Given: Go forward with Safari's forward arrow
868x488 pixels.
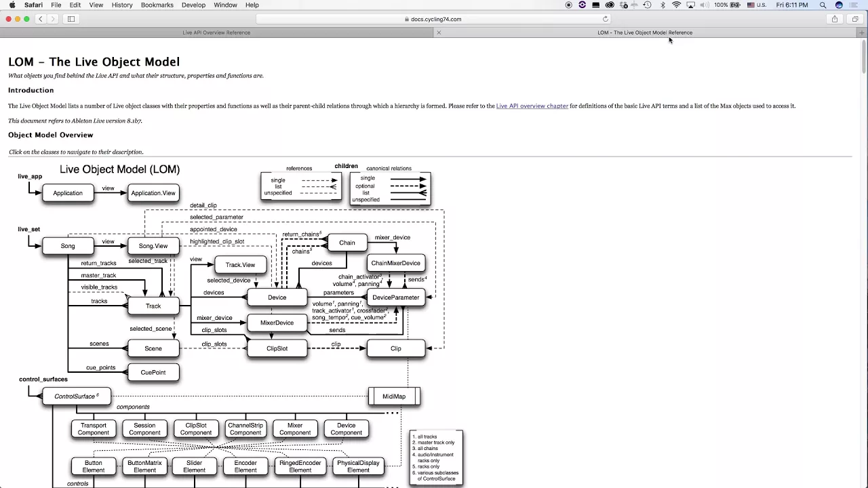Looking at the screenshot, I should (x=54, y=19).
